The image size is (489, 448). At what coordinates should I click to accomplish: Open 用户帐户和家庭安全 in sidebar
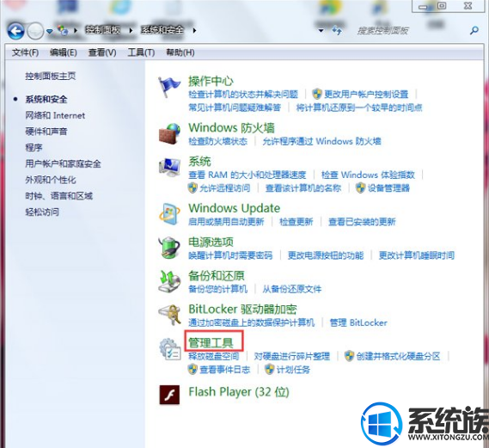pyautogui.click(x=63, y=163)
